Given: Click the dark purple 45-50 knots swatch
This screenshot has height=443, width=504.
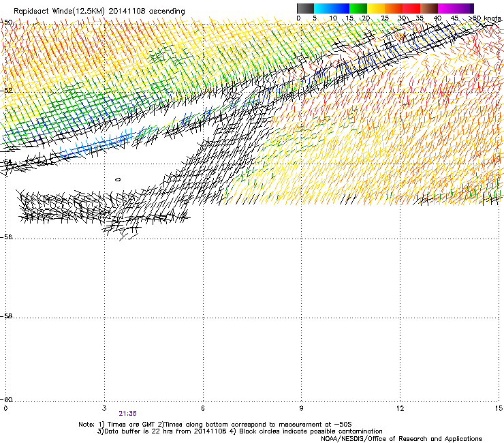Looking at the screenshot, I should [464, 8].
